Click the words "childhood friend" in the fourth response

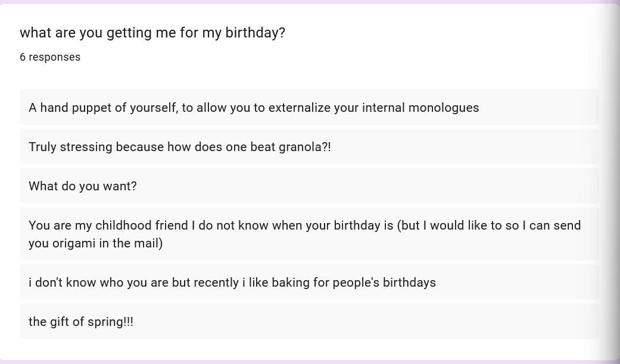[142, 225]
